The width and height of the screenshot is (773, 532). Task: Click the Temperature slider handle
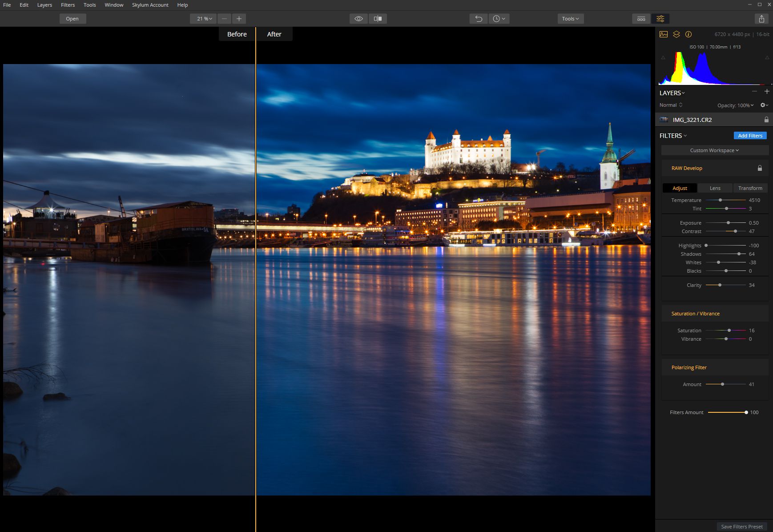[720, 200]
